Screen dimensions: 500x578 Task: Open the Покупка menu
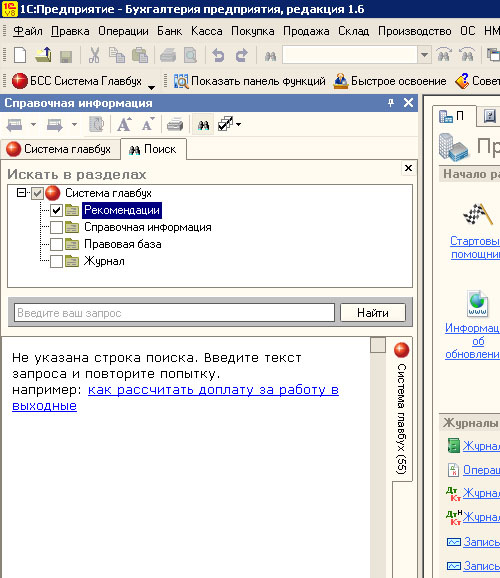point(253,31)
